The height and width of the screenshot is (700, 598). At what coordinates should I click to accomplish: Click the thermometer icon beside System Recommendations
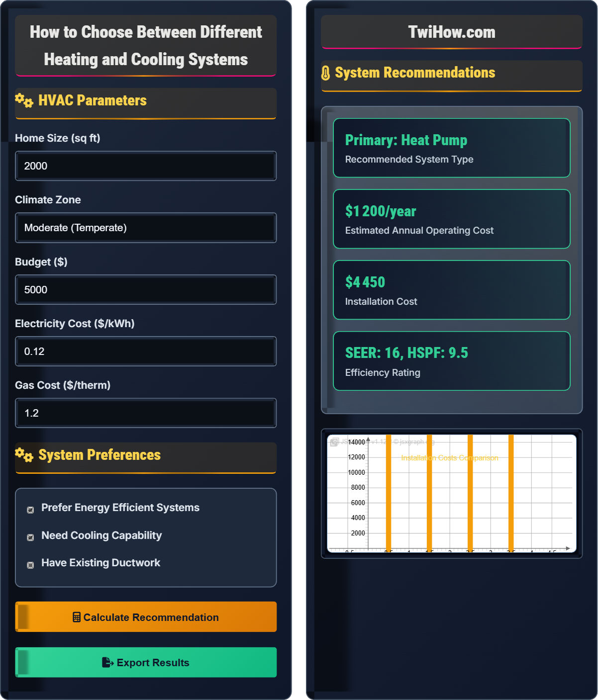(325, 73)
